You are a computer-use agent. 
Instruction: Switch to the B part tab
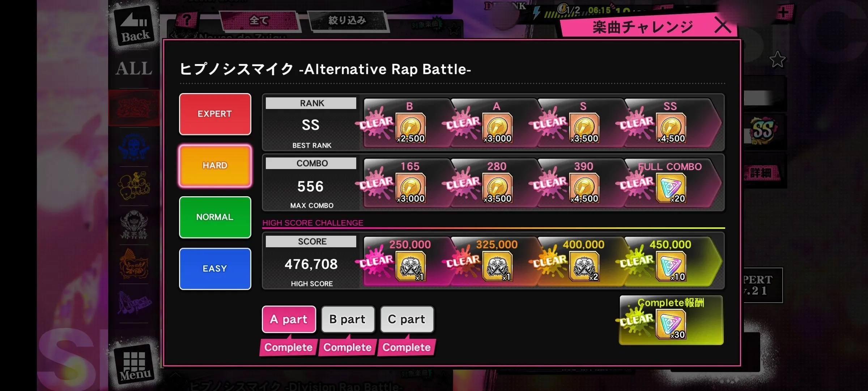point(348,319)
